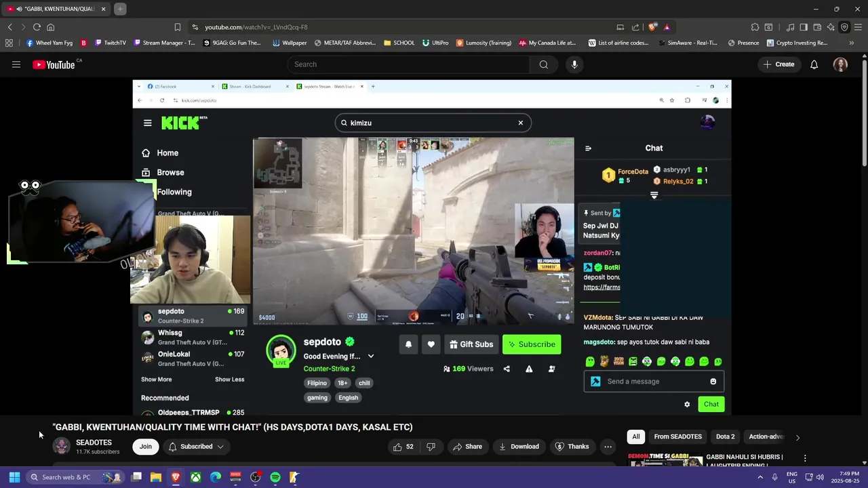This screenshot has height=488, width=868.
Task: Share the video
Action: tap(467, 447)
